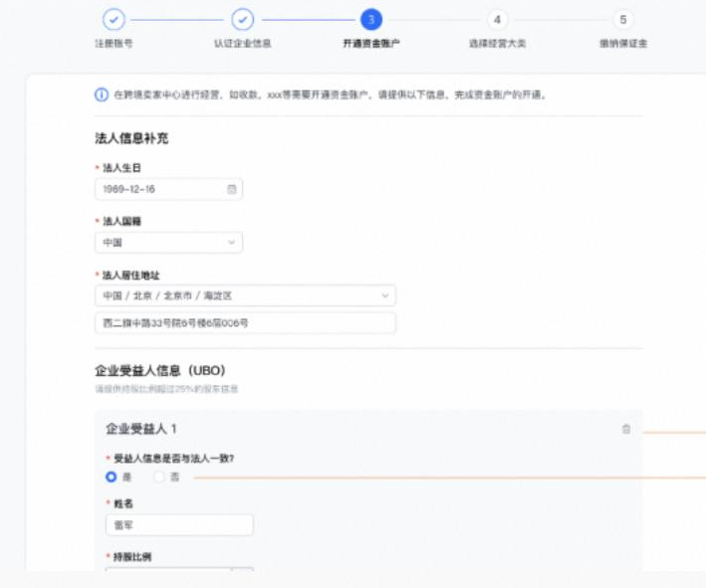Click the 认证企业信息 step label
Viewport: 706px width, 588px height.
click(242, 44)
